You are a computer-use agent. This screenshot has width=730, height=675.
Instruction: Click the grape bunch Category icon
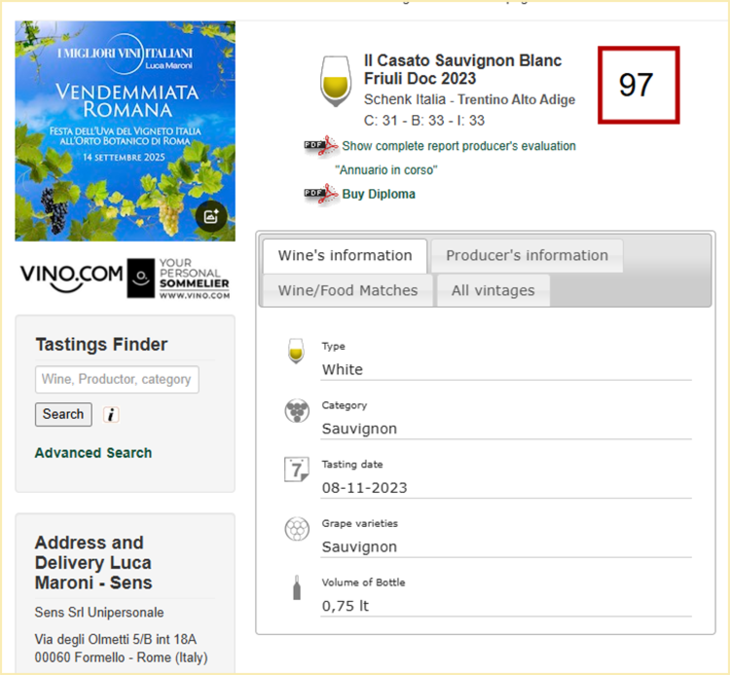point(297,411)
